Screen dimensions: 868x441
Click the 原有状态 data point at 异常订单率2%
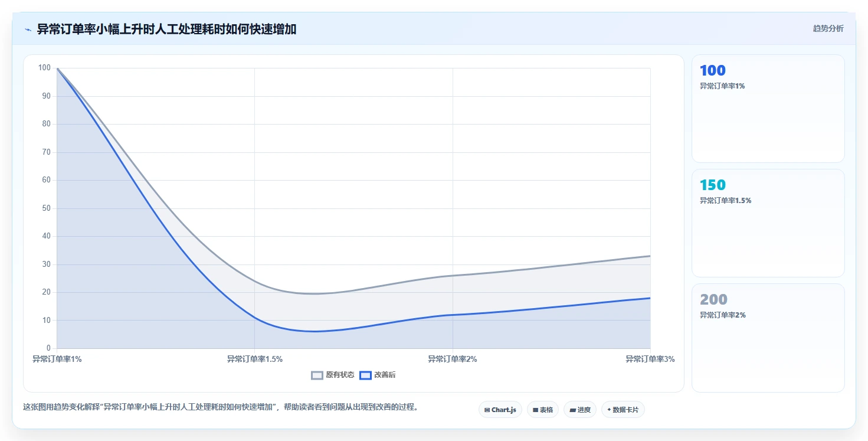click(453, 276)
